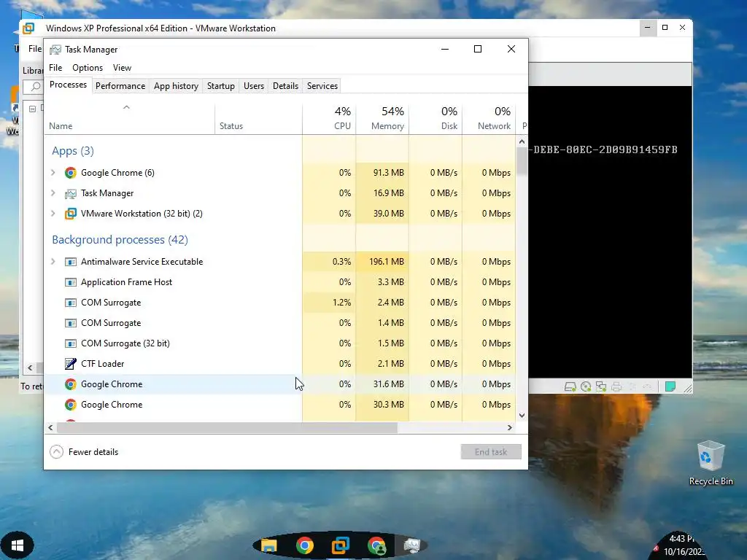
Task: Click the VMware library search magnifier icon
Action: pos(35,87)
